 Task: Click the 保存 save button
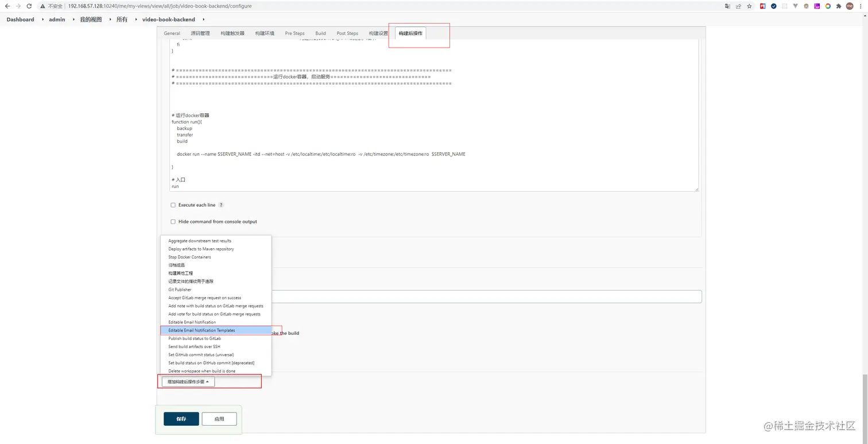click(181, 419)
